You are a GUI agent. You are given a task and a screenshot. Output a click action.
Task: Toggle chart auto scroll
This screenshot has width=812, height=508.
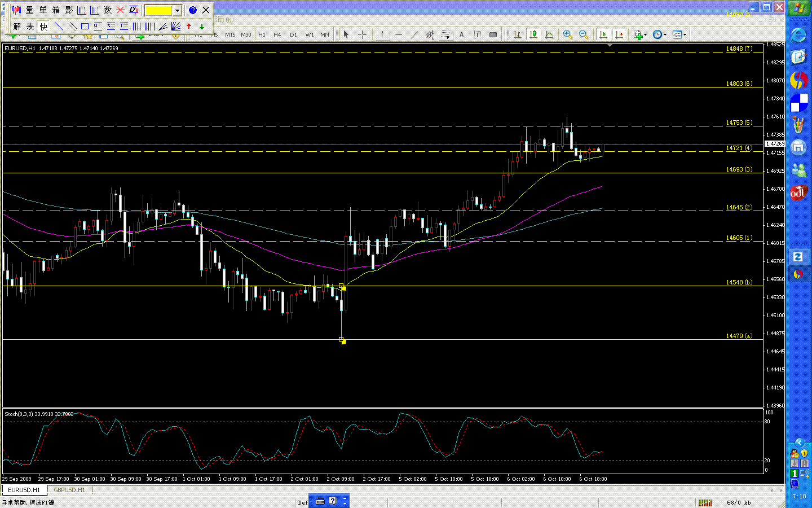[603, 35]
